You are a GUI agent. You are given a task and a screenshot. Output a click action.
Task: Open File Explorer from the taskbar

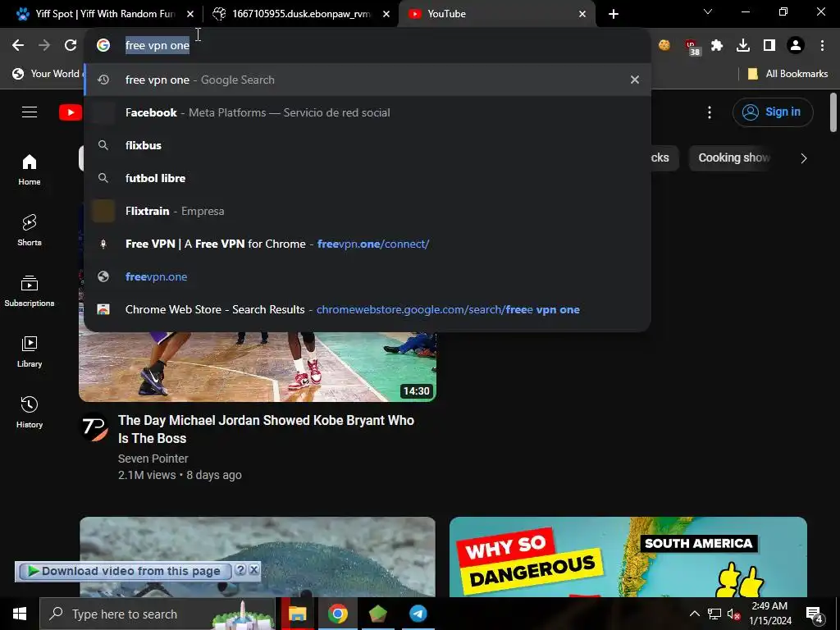tap(297, 614)
